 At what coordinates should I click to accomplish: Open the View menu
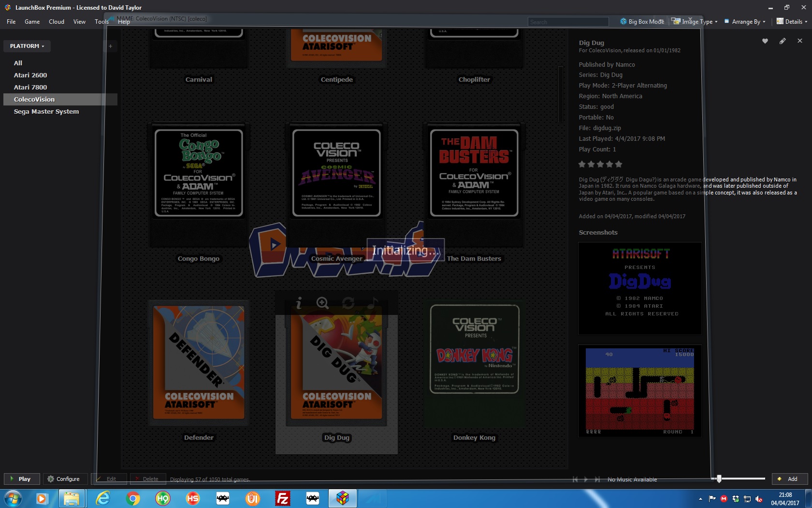[x=79, y=21]
